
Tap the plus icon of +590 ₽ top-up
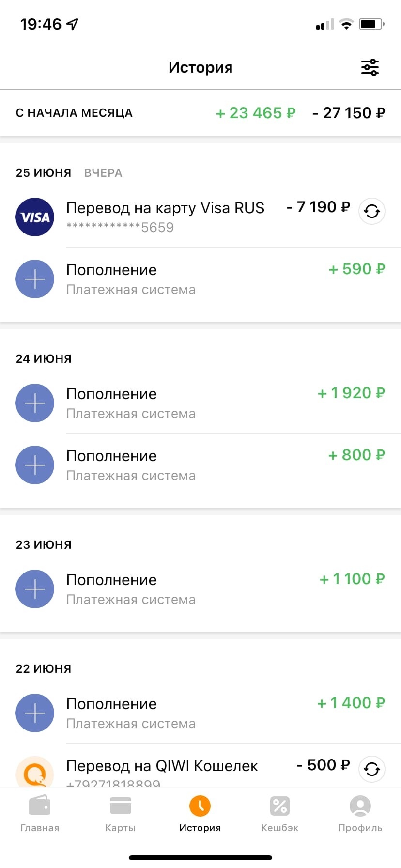(x=35, y=279)
